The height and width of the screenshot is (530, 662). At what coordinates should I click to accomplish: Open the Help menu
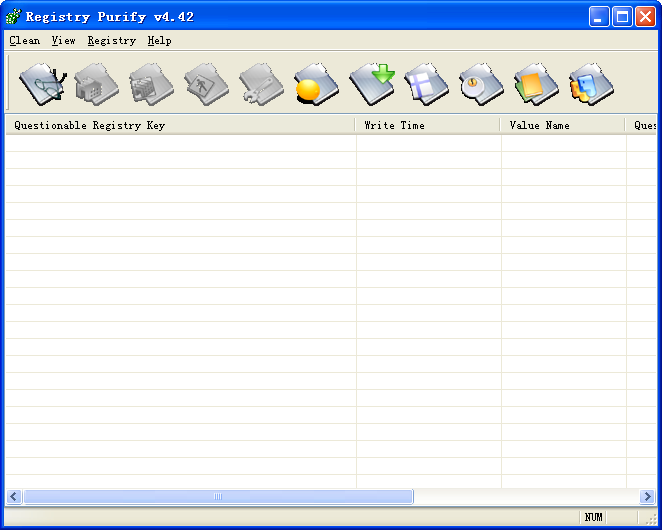159,41
